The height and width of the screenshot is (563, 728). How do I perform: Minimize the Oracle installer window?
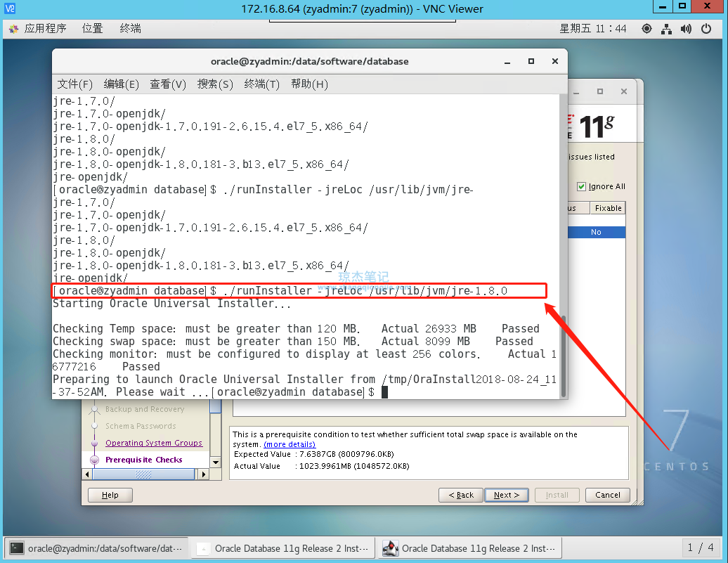click(576, 92)
